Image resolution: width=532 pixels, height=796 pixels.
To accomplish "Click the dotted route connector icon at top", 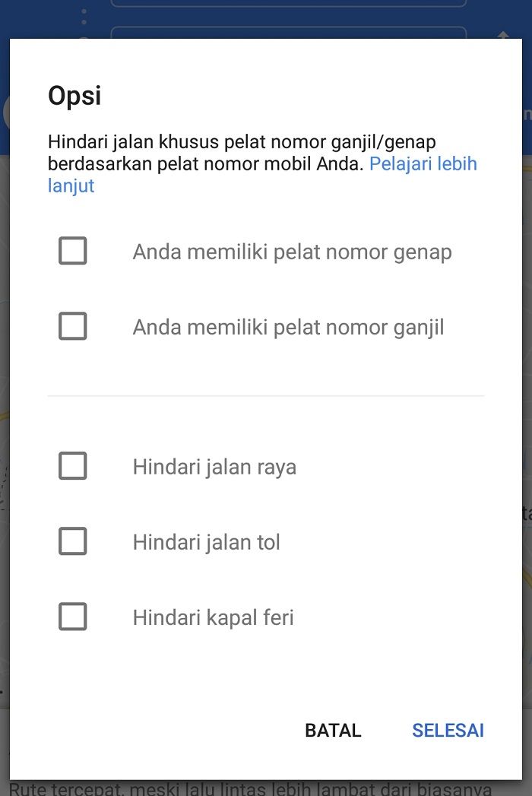I will coord(84,17).
